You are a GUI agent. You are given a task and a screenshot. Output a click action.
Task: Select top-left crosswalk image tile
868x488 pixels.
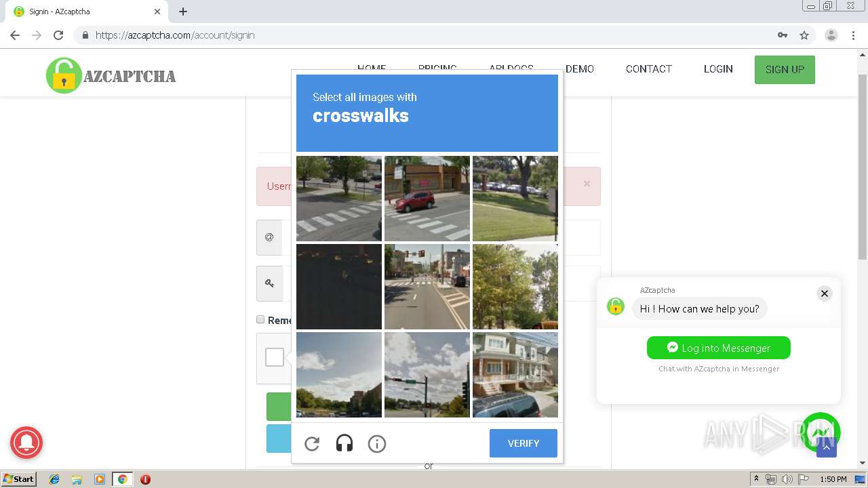pos(339,199)
